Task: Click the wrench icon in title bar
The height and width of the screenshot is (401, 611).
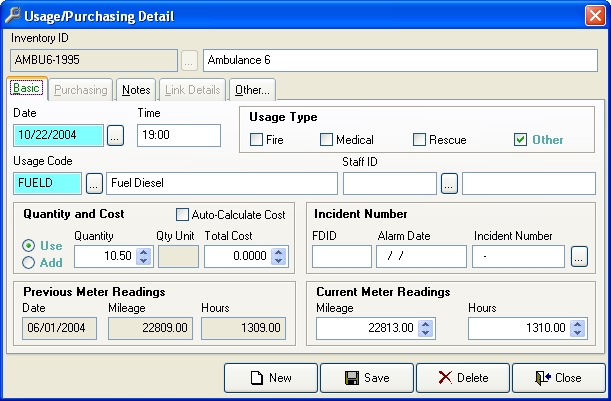Action: (x=12, y=15)
